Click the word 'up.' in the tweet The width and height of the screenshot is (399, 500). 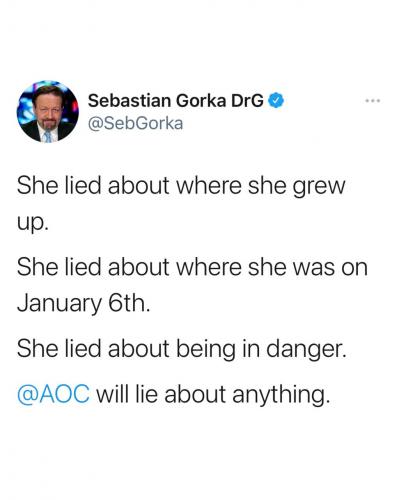pyautogui.click(x=33, y=223)
